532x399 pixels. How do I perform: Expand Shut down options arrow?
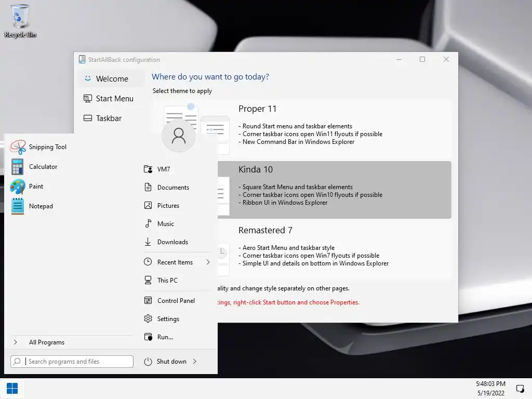click(x=195, y=362)
